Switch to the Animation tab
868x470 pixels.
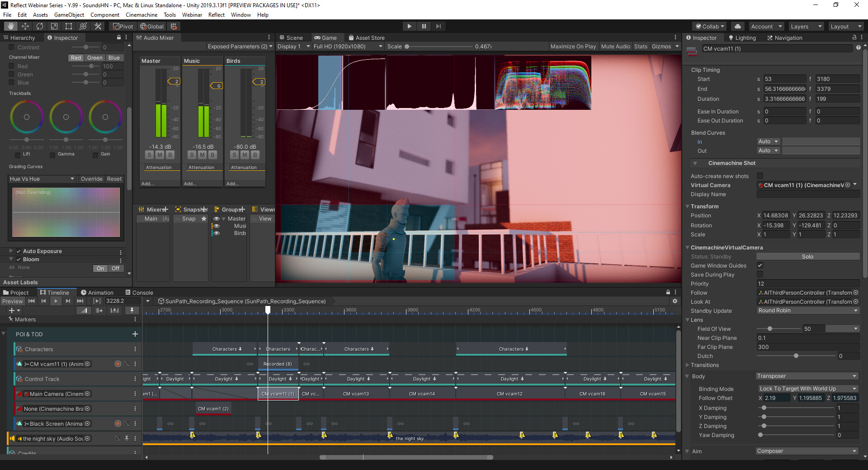click(97, 292)
